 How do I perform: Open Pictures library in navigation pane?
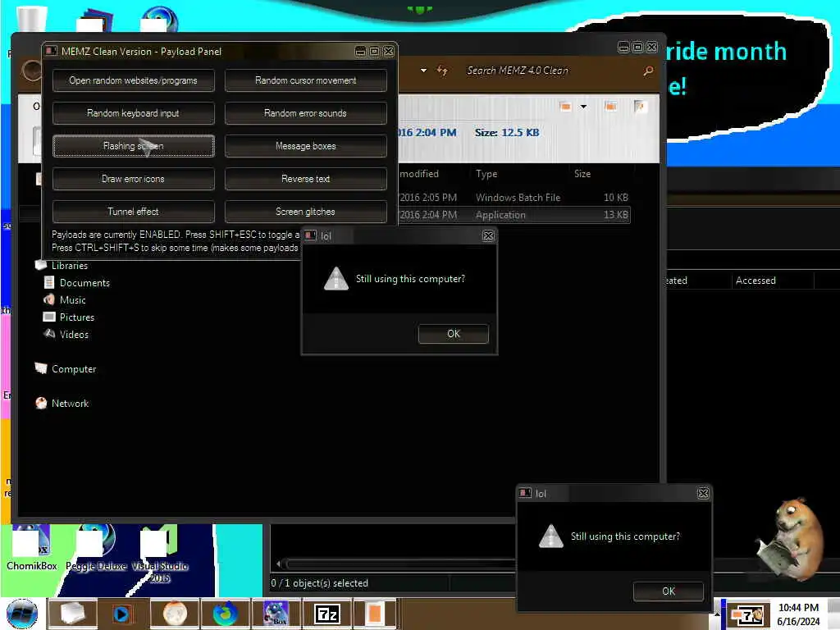pyautogui.click(x=76, y=317)
